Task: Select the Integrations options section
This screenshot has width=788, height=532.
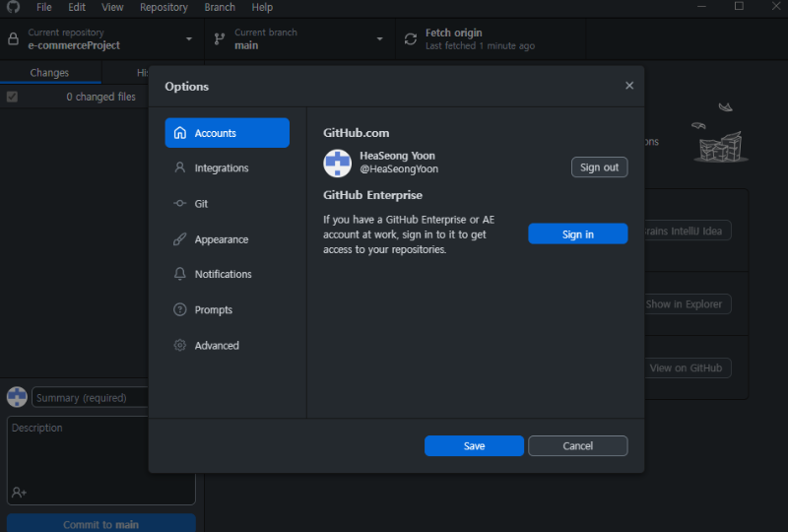Action: 228,167
